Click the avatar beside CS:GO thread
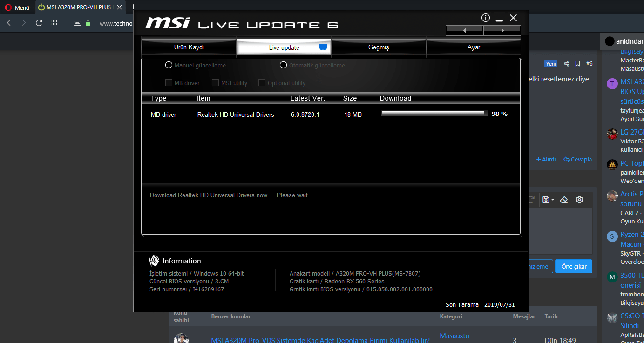 click(612, 318)
